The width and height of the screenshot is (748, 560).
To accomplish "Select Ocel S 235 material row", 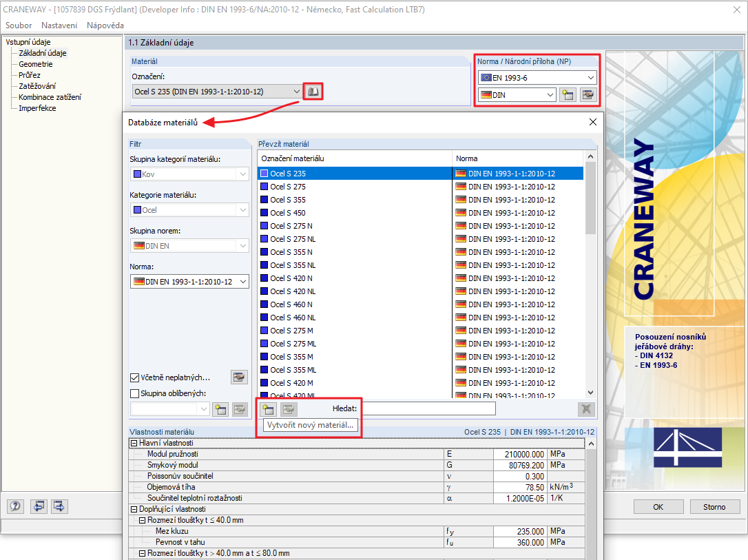I will 420,174.
